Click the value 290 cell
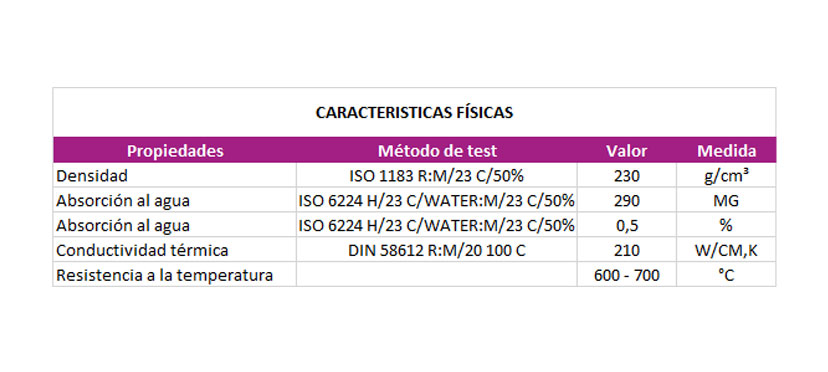Screen dimensions: 828x372 (627, 200)
